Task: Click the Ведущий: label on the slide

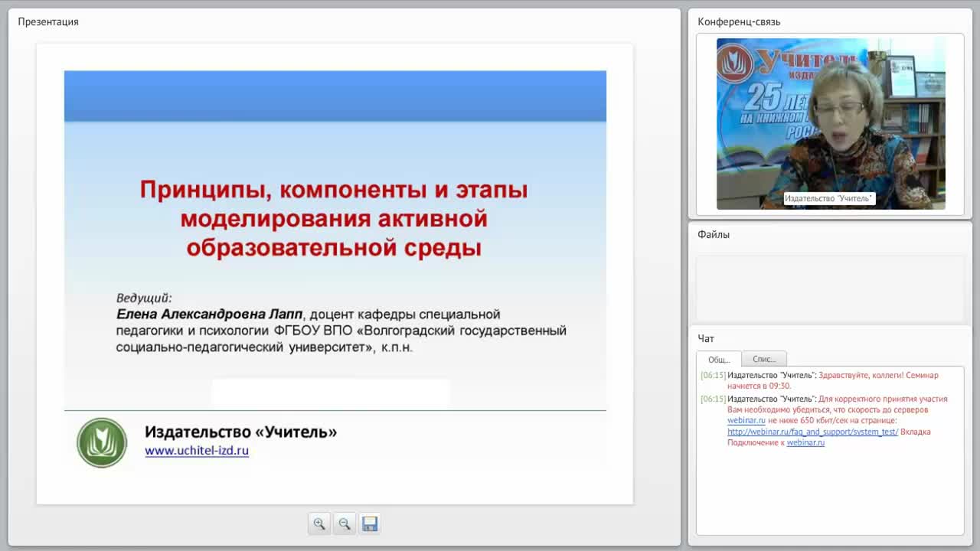Action: [144, 298]
